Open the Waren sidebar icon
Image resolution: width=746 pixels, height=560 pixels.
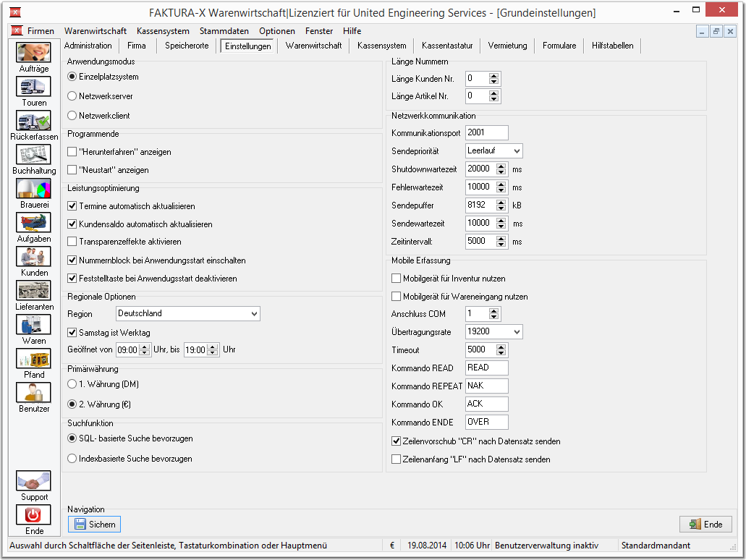tap(33, 324)
